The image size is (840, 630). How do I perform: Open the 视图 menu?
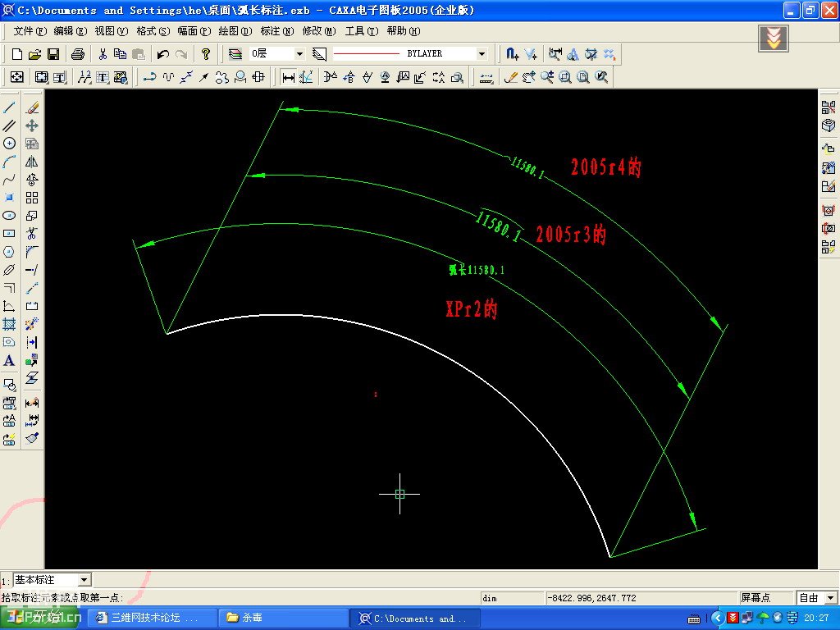click(112, 31)
